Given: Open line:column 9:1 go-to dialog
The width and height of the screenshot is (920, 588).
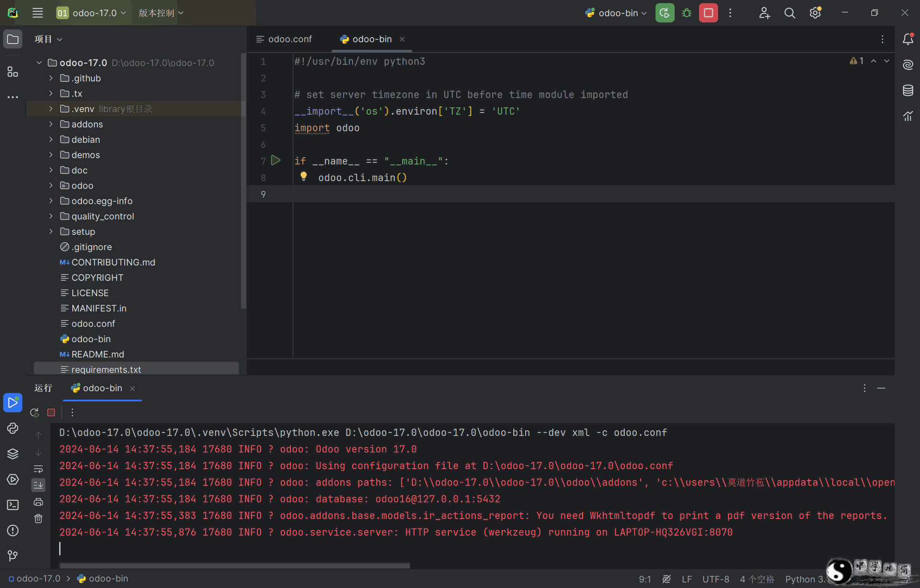Looking at the screenshot, I should coord(644,579).
